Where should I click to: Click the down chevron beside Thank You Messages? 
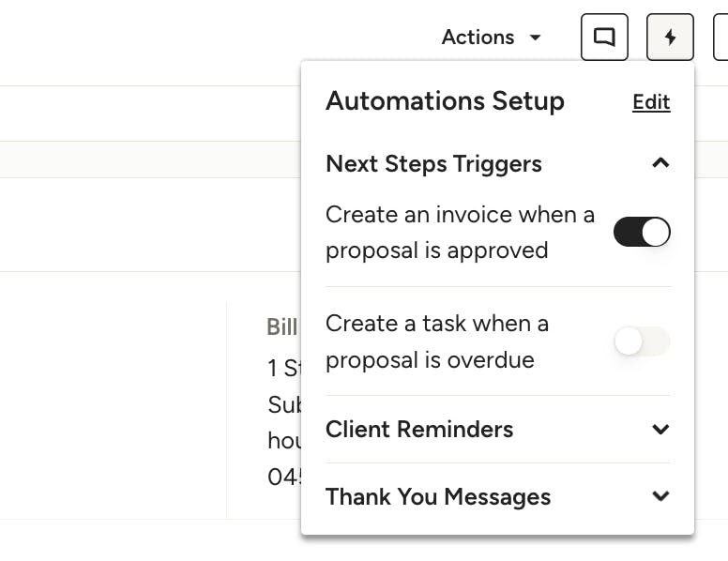(660, 496)
